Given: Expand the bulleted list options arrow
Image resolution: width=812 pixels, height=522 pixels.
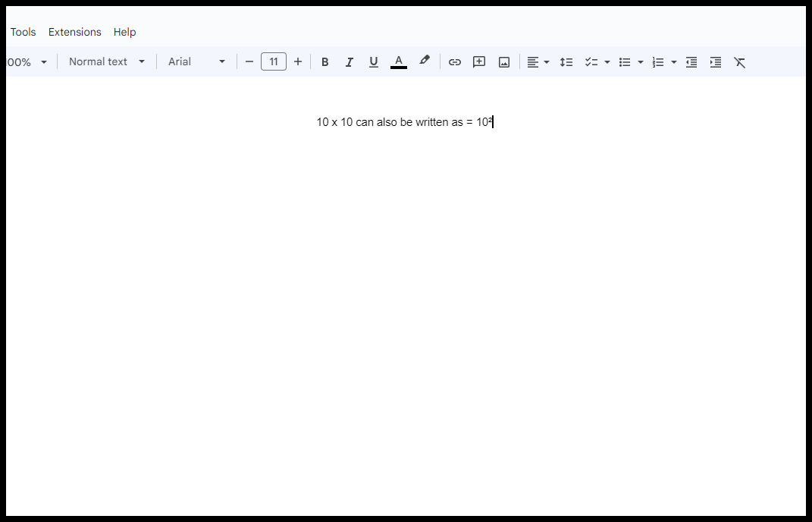Looking at the screenshot, I should [641, 62].
